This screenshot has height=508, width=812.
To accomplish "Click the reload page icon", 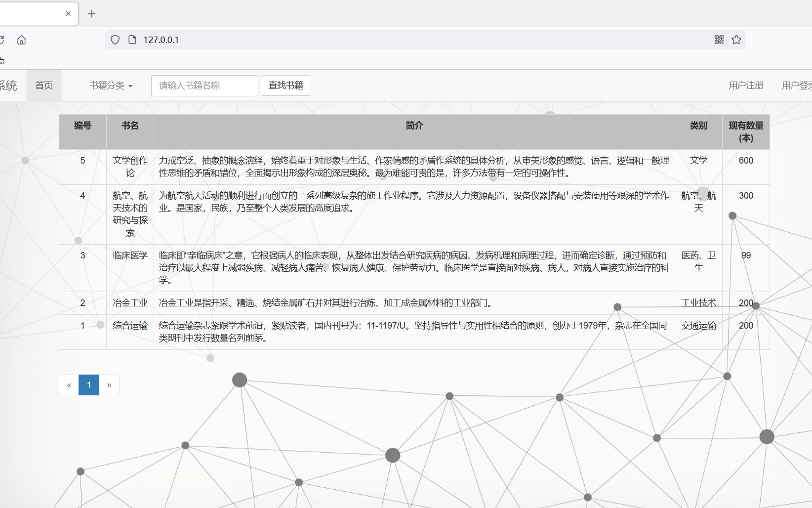I will (2, 40).
